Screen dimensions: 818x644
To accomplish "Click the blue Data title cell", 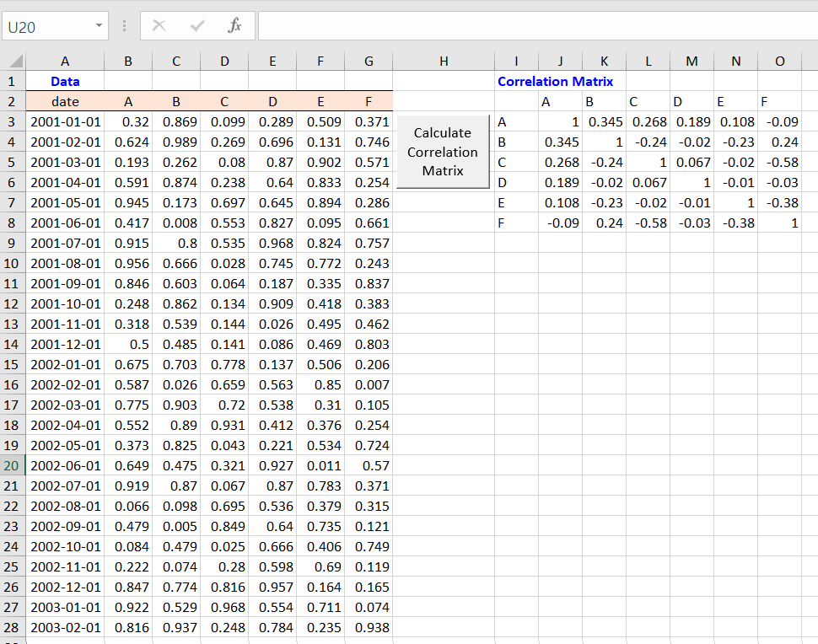I will point(65,82).
